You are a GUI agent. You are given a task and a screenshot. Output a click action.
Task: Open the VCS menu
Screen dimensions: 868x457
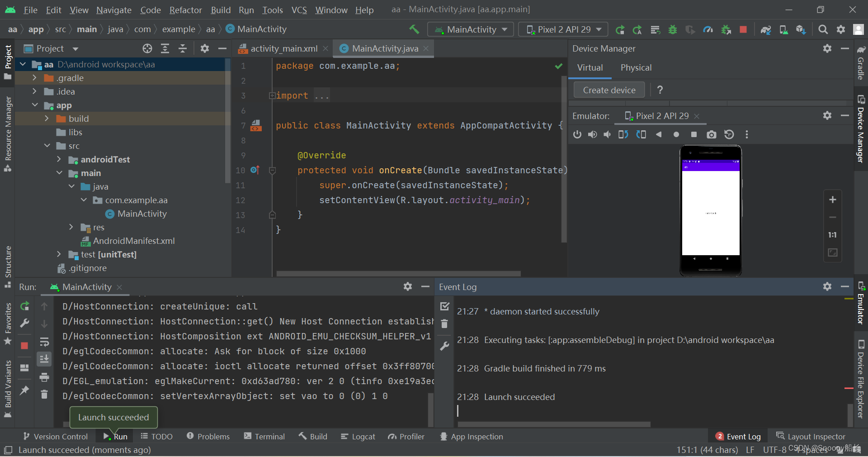point(299,10)
